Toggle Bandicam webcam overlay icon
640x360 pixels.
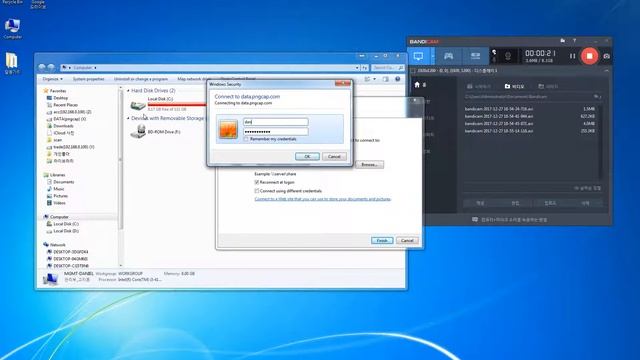click(x=508, y=56)
